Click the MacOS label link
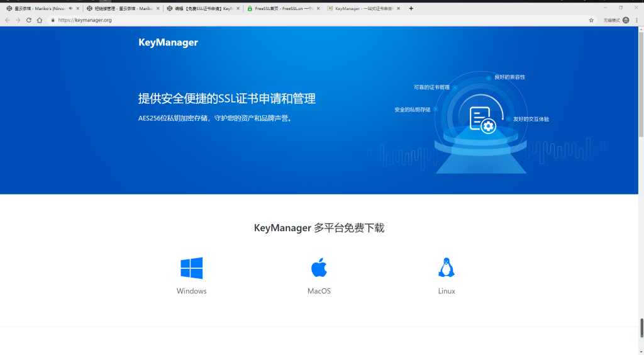This screenshot has width=644, height=355. 319,291
